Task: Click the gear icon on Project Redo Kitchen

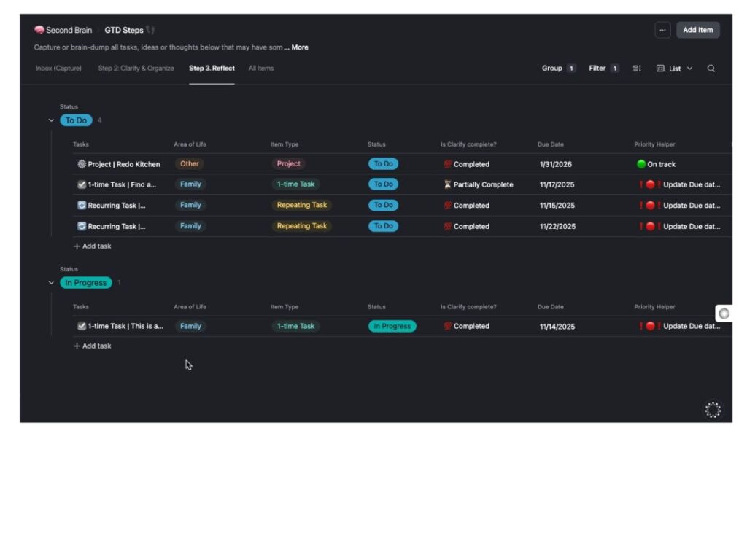Action: pyautogui.click(x=81, y=164)
